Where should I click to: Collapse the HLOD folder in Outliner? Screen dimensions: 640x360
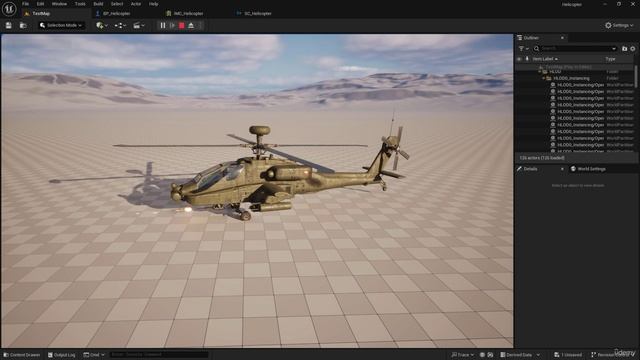click(x=540, y=72)
